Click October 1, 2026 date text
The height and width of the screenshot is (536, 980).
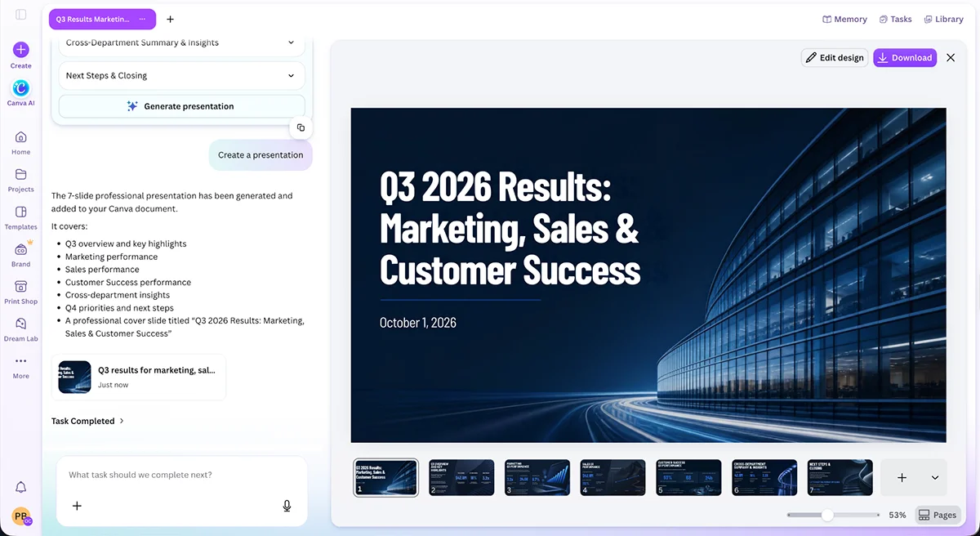[x=418, y=323]
